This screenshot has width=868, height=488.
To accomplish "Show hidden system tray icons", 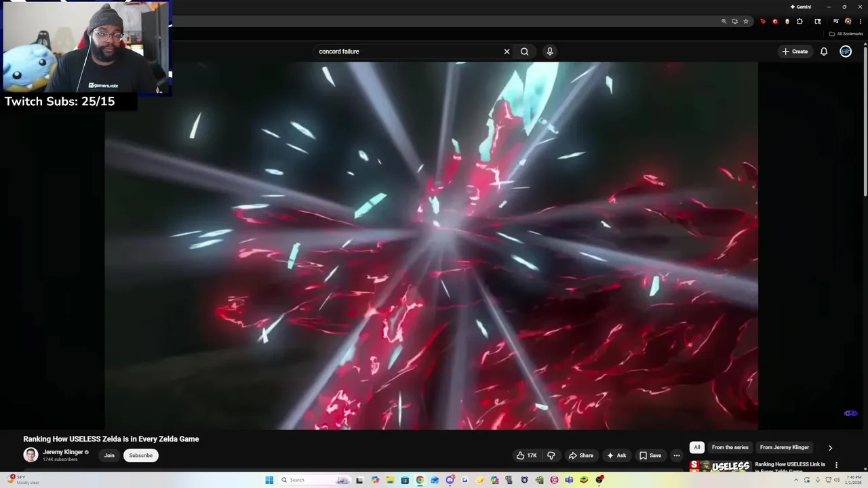I will click(x=796, y=480).
